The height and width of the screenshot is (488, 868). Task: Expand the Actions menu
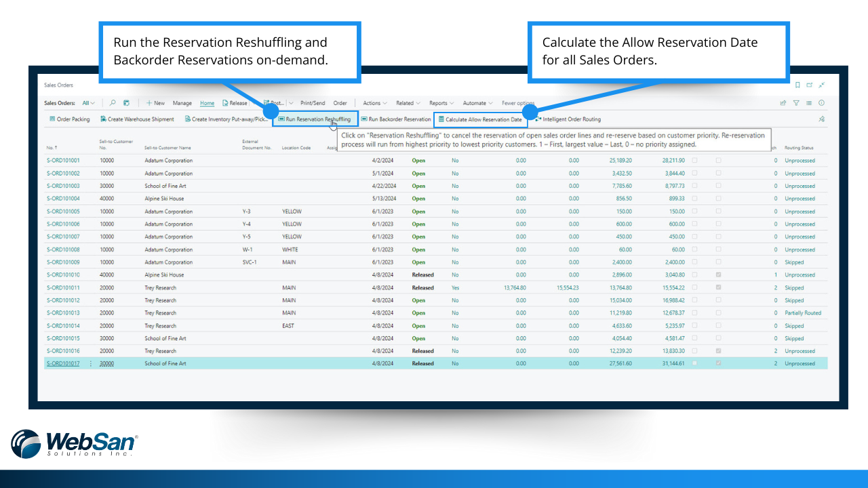(375, 103)
